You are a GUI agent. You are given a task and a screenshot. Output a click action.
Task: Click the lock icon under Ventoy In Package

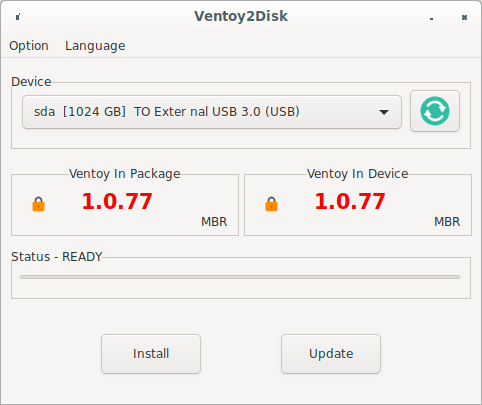[x=38, y=204]
